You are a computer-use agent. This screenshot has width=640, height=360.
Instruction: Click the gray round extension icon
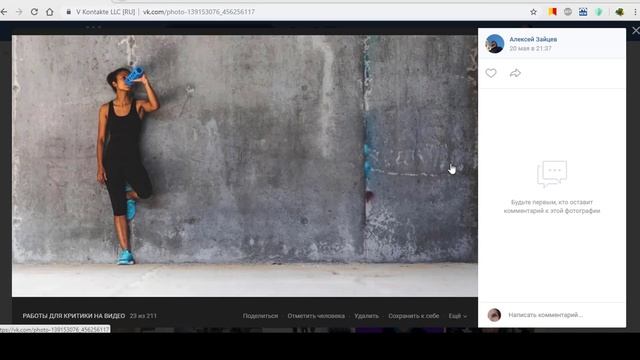[x=568, y=12]
